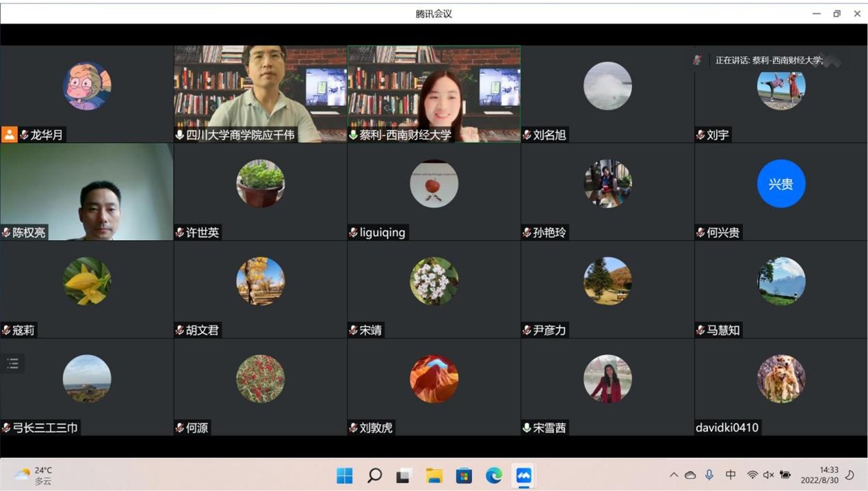Image resolution: width=868 pixels, height=491 pixels.
Task: Toggle system volume mute icon in tray
Action: point(768,475)
